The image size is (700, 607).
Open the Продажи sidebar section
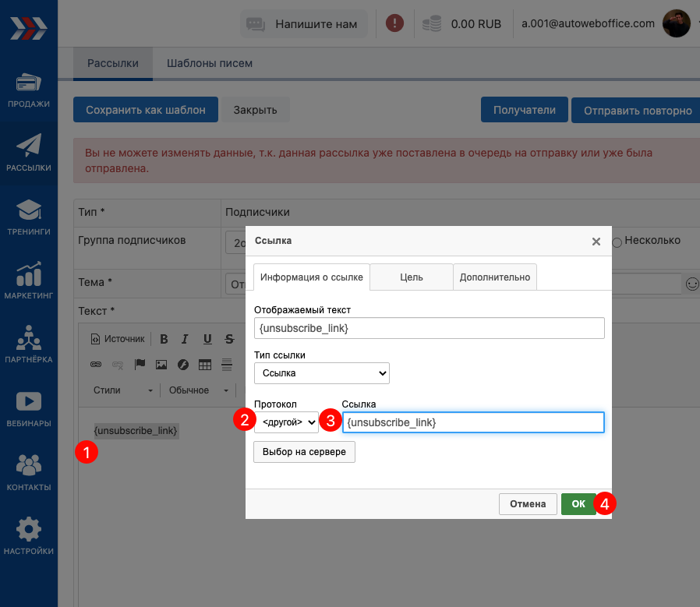coord(29,90)
